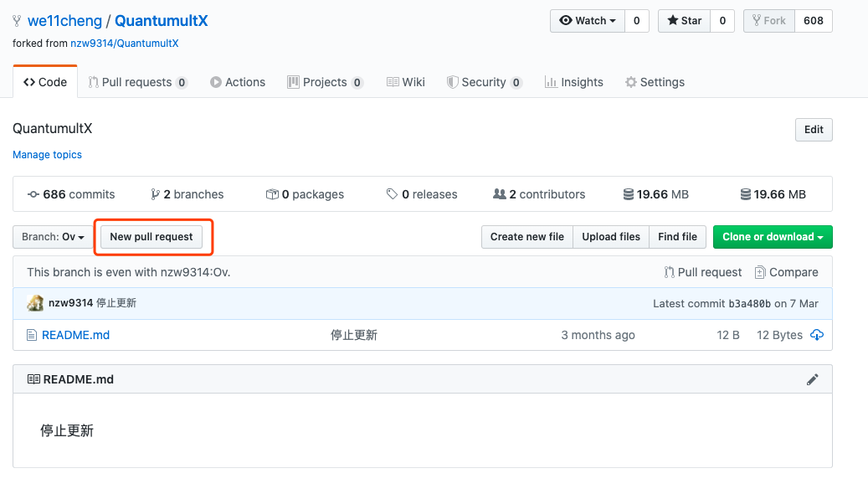Click the 12 B file size text
The width and height of the screenshot is (868, 489).
pyautogui.click(x=728, y=335)
